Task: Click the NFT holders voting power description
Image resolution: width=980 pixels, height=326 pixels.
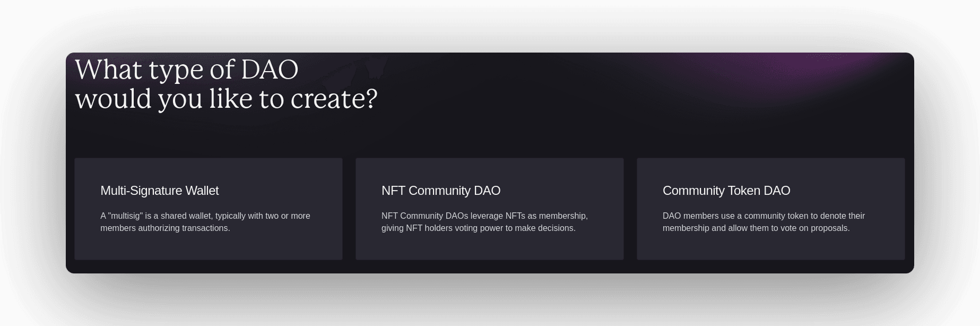Action: pyautogui.click(x=484, y=222)
